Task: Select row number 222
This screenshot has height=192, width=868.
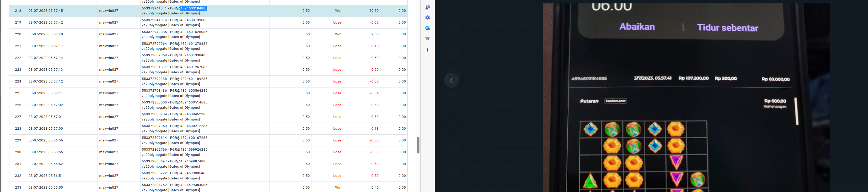Action: (x=18, y=58)
